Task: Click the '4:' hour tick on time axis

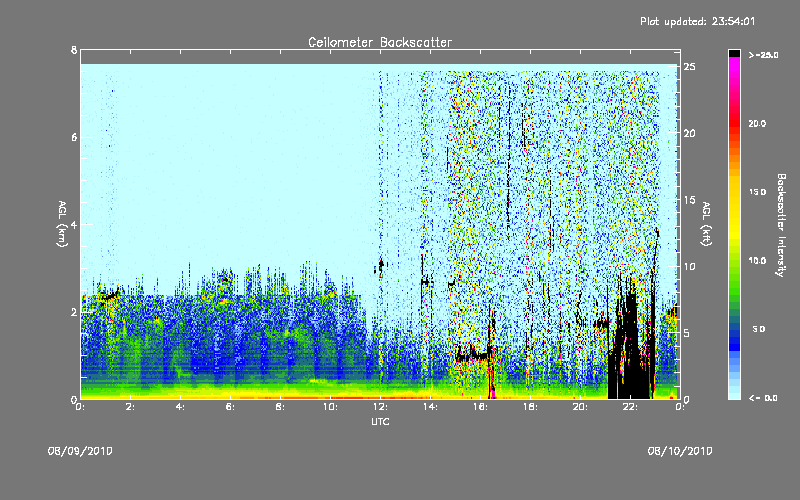Action: [x=181, y=407]
